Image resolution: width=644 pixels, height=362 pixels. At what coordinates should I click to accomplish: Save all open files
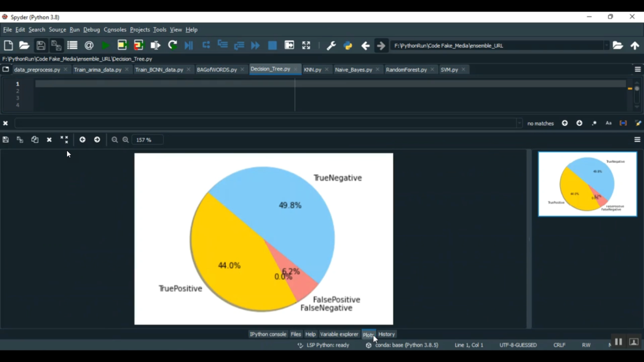pyautogui.click(x=56, y=45)
